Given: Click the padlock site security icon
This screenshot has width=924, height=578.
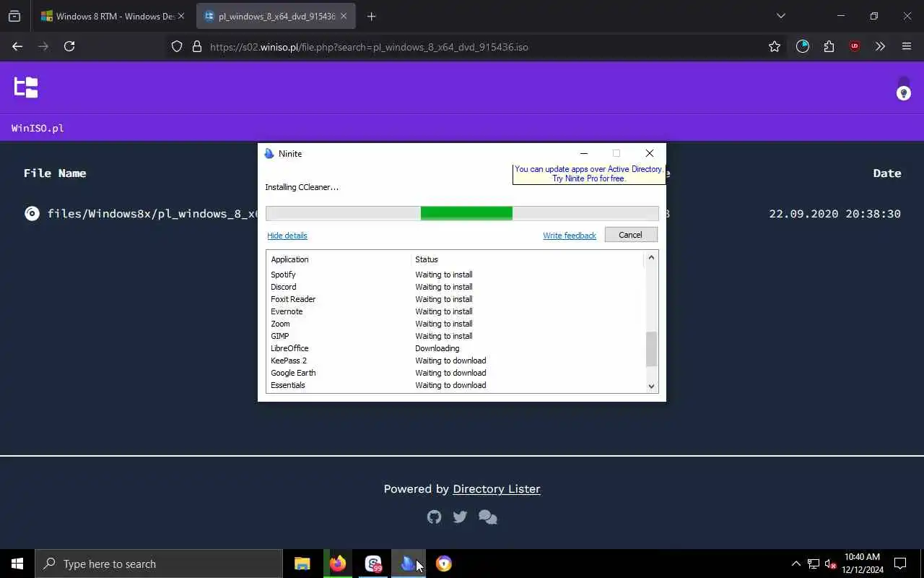Looking at the screenshot, I should (x=196, y=46).
